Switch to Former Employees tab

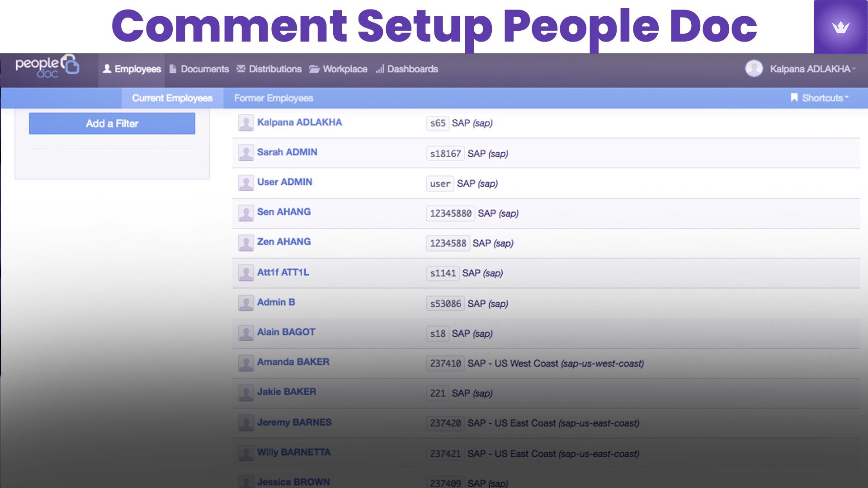click(x=274, y=98)
